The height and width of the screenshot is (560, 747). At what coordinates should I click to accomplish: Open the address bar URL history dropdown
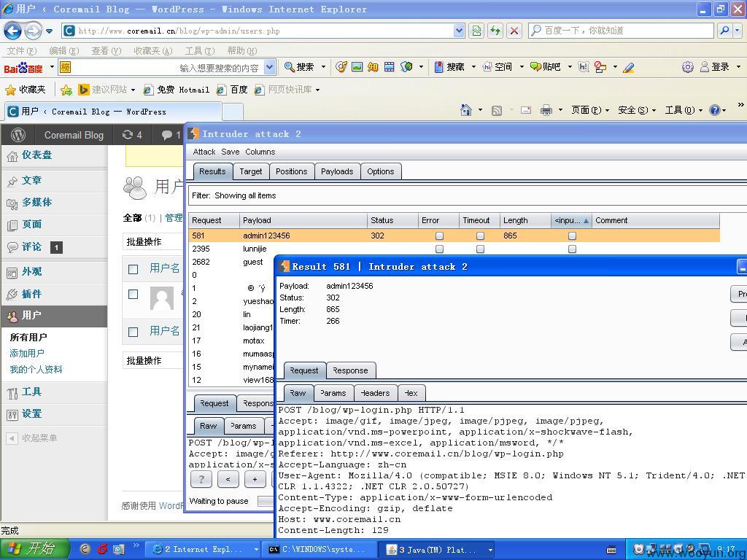click(459, 31)
